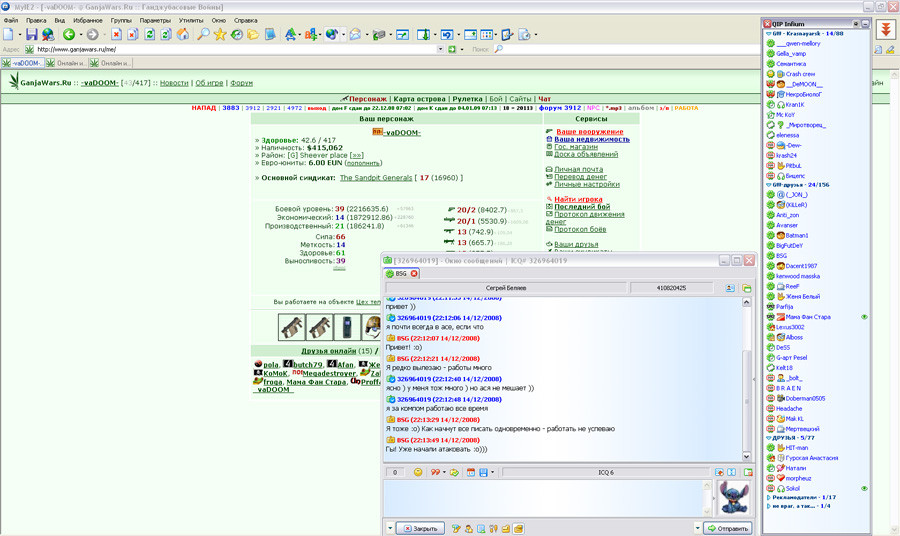The width and height of the screenshot is (900, 536).
Task: Click the magnifier search icon in toolbar
Action: 203,34
